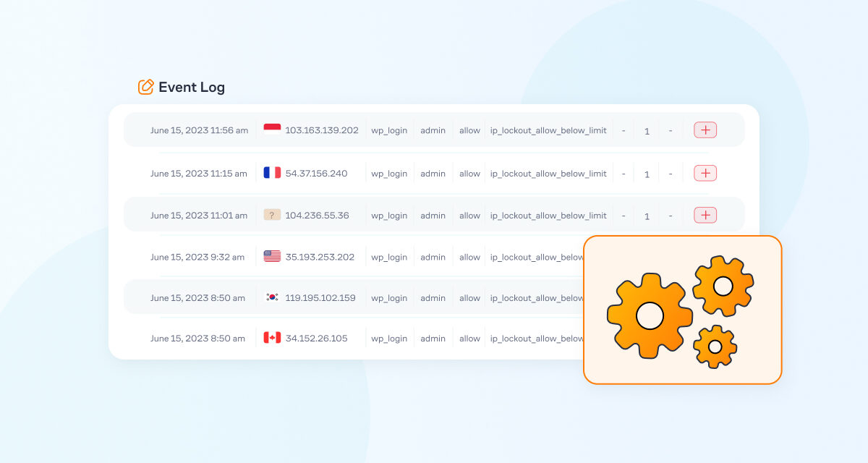
Task: Click the count 1 in the 103.163.139.202 row
Action: [647, 132]
